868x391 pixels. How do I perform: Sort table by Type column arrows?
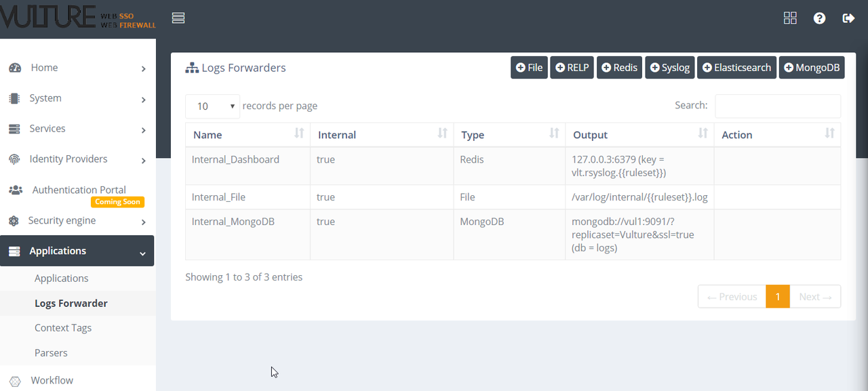coord(554,133)
